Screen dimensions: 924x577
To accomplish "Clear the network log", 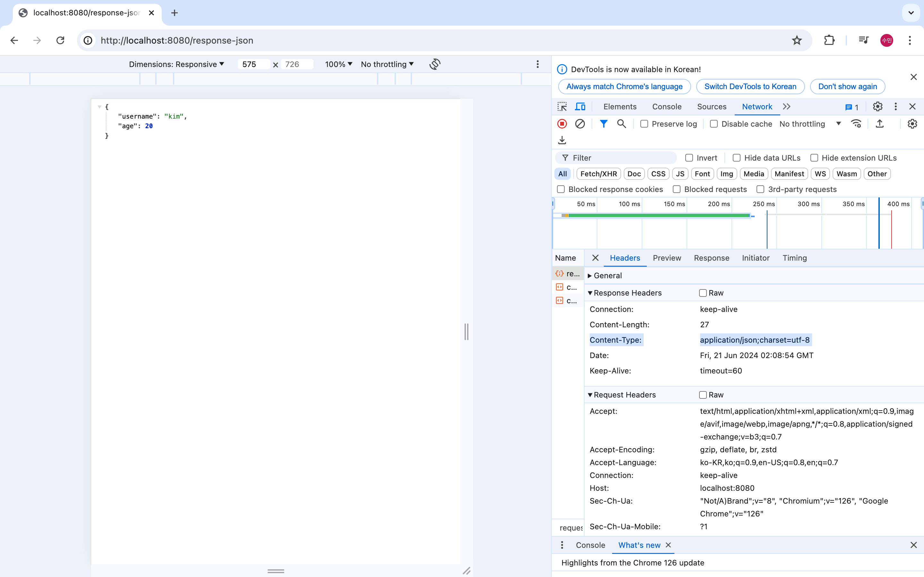I will pyautogui.click(x=580, y=124).
